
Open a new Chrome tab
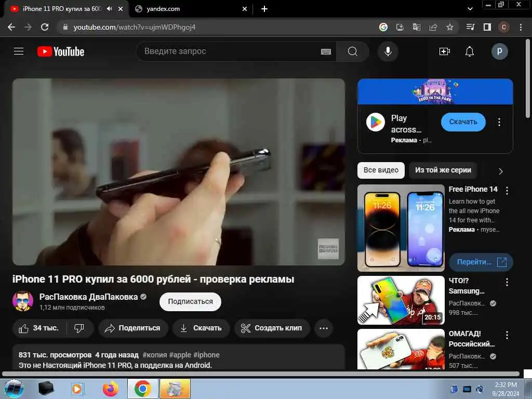[x=264, y=9]
